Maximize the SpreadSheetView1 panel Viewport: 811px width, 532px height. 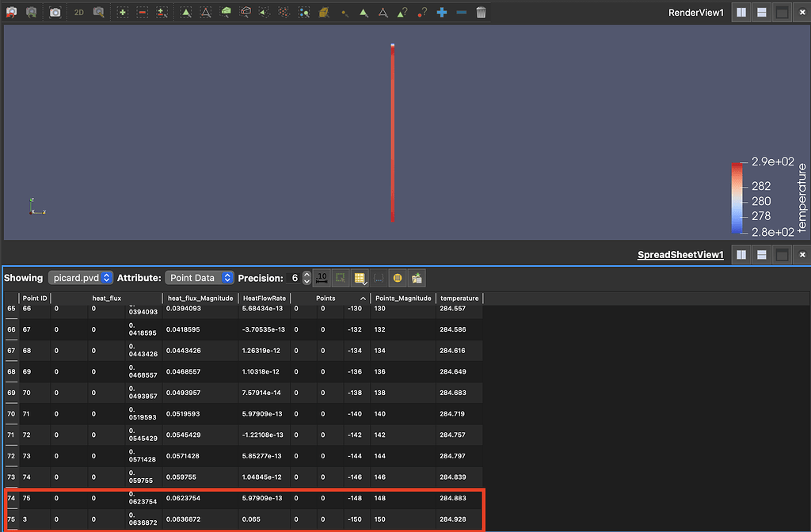pyautogui.click(x=782, y=254)
